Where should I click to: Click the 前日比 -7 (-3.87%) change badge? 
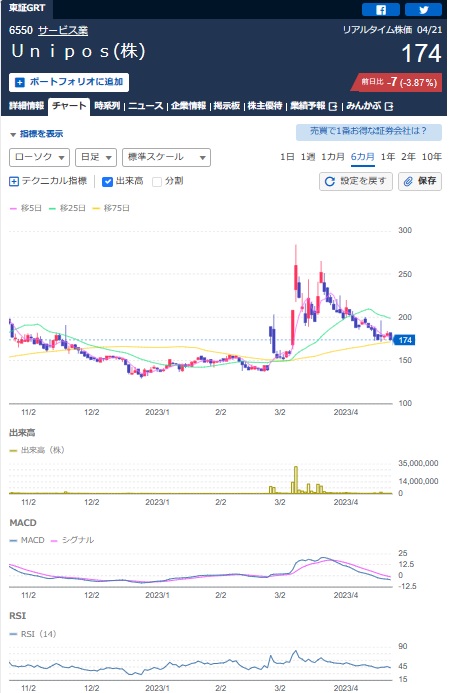397,82
